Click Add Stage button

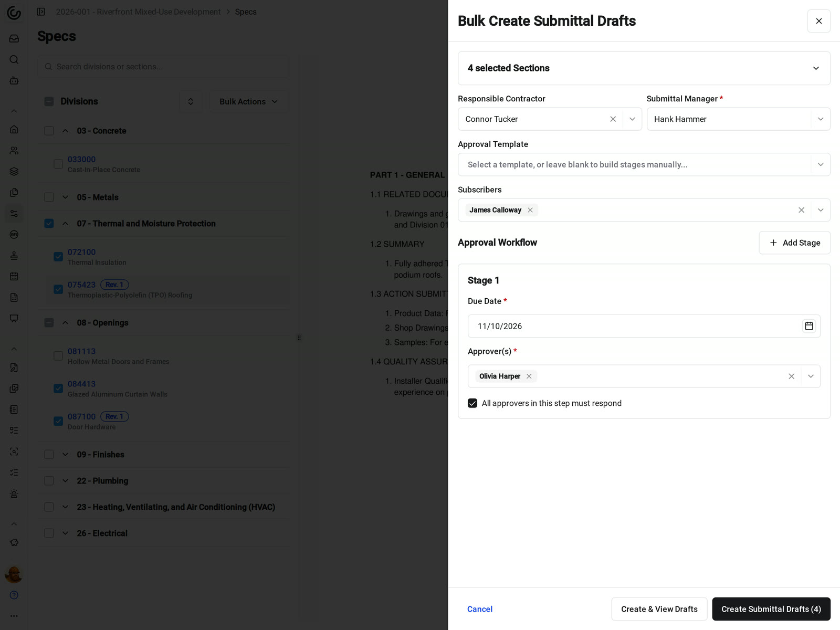(x=794, y=243)
